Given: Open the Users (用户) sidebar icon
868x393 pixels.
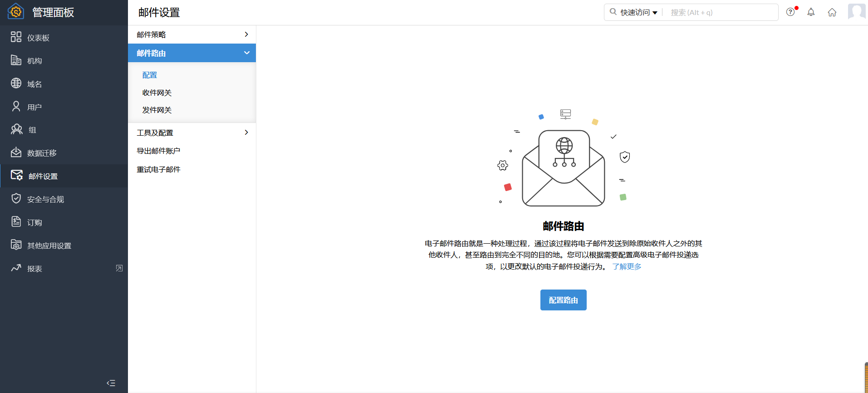Looking at the screenshot, I should click(16, 107).
